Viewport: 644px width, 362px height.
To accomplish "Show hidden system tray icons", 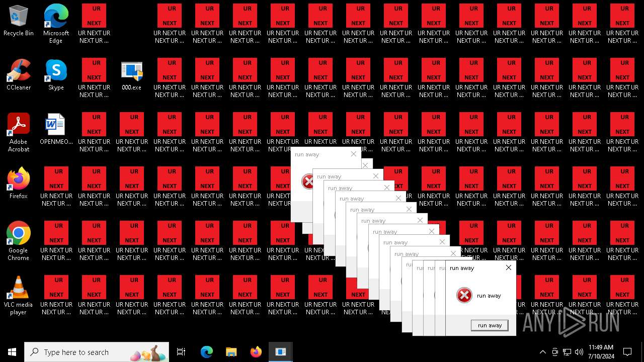I will [x=542, y=352].
